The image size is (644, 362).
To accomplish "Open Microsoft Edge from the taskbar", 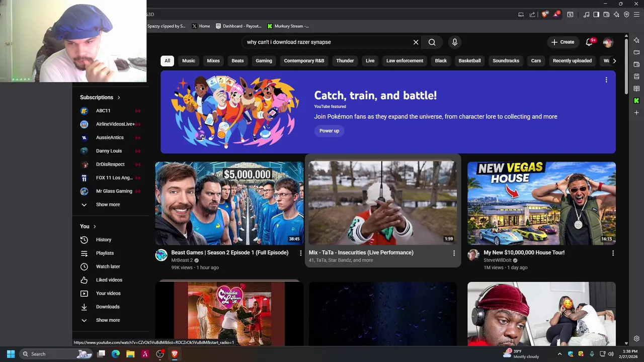I will pyautogui.click(x=116, y=354).
